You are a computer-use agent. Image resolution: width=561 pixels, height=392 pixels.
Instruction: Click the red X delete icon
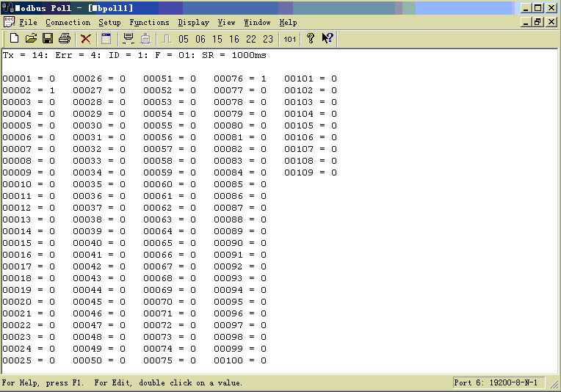point(86,39)
